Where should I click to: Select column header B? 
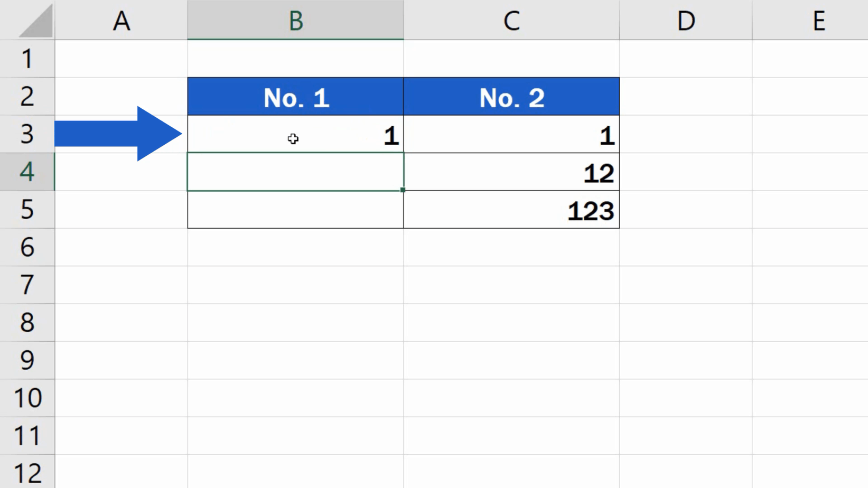(295, 21)
